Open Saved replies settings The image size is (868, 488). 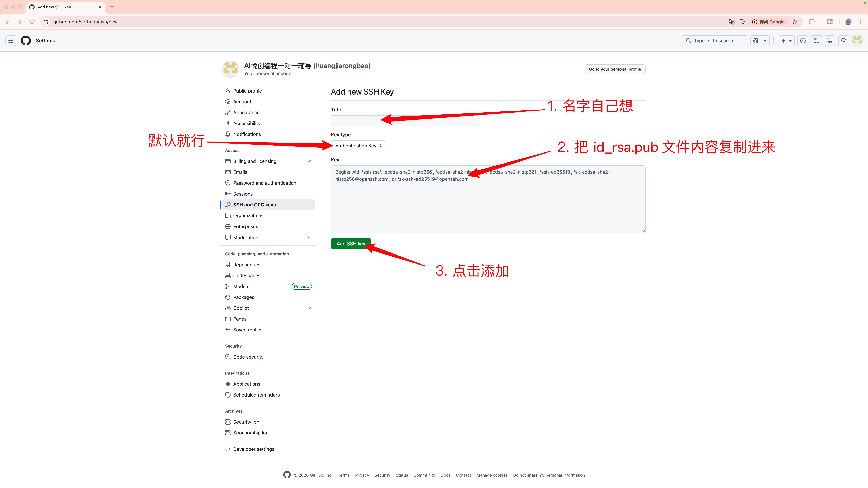(x=268, y=330)
